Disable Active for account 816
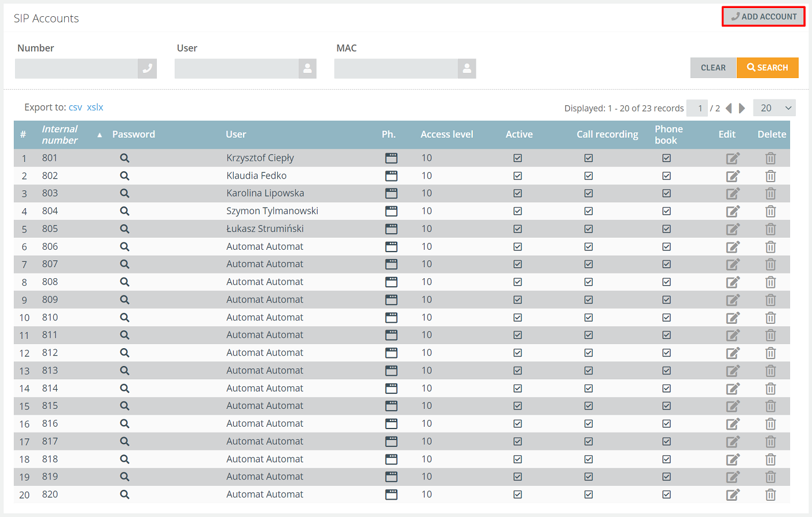 click(517, 424)
